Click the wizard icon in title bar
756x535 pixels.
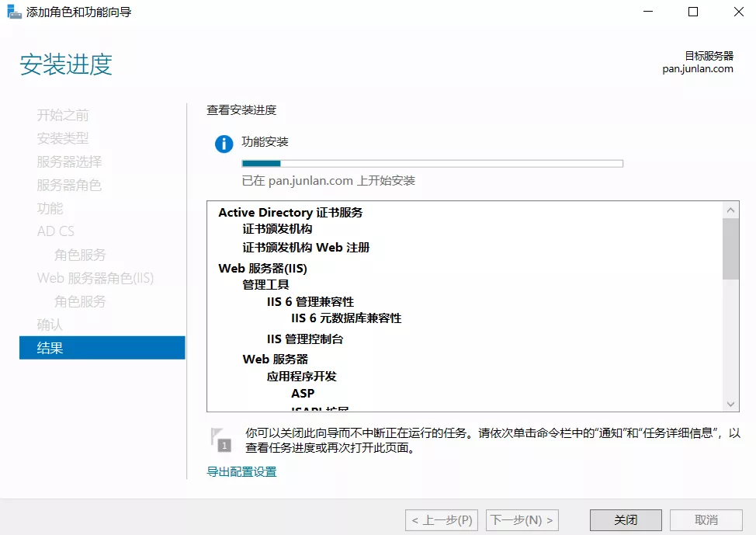click(14, 12)
